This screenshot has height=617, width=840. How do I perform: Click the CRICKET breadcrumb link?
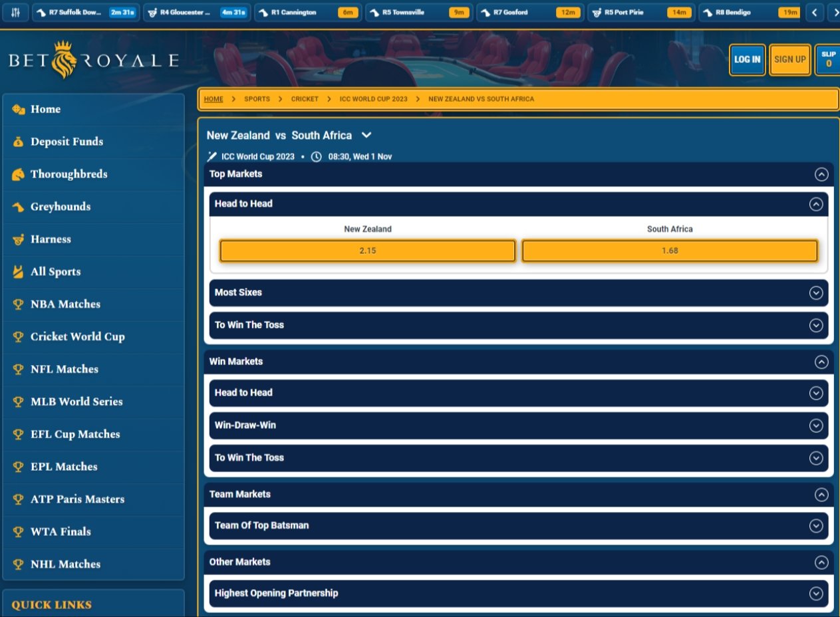click(305, 99)
